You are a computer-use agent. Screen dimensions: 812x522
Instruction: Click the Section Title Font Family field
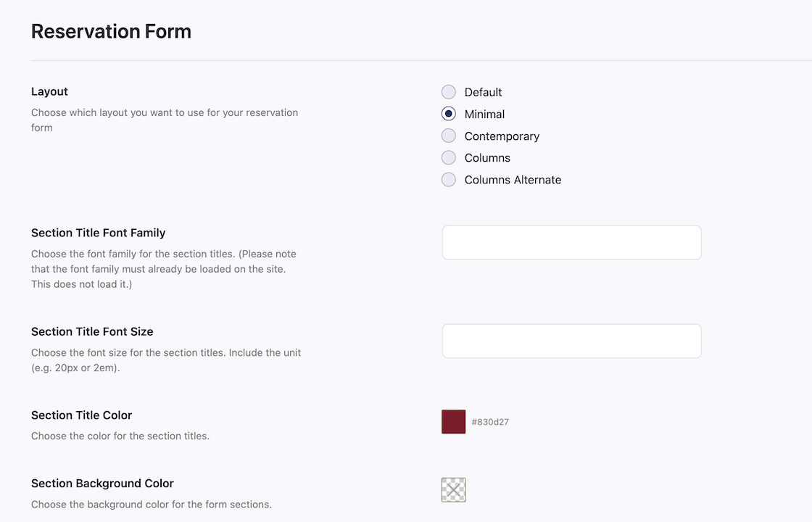click(x=572, y=242)
